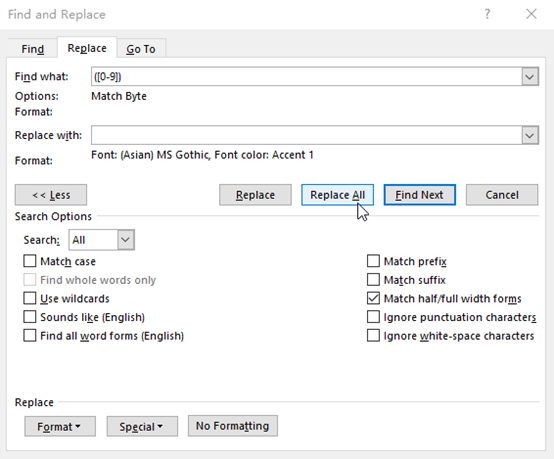This screenshot has height=459, width=554.
Task: Click the help question mark icon
Action: point(487,14)
